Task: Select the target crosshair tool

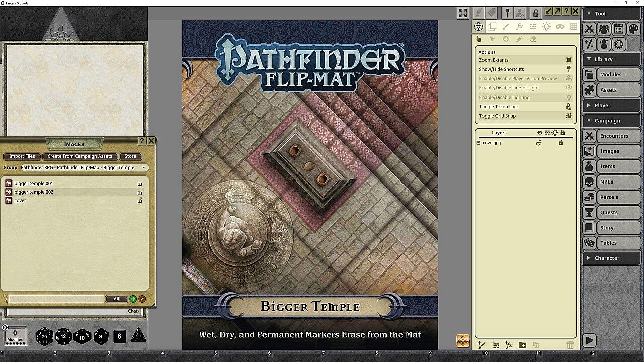Action: [506, 39]
